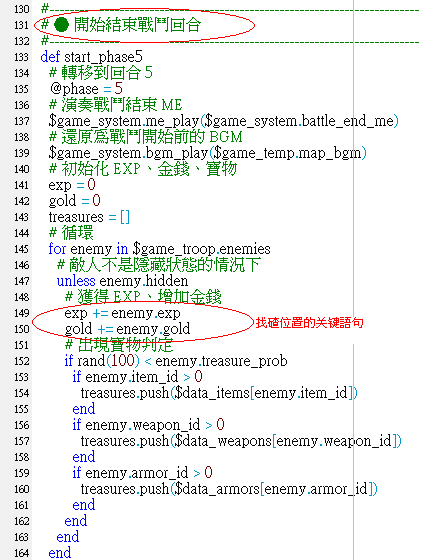Screen dimensions: 425x560
Task: Click the me_play battle_end_me line
Action: click(x=224, y=121)
